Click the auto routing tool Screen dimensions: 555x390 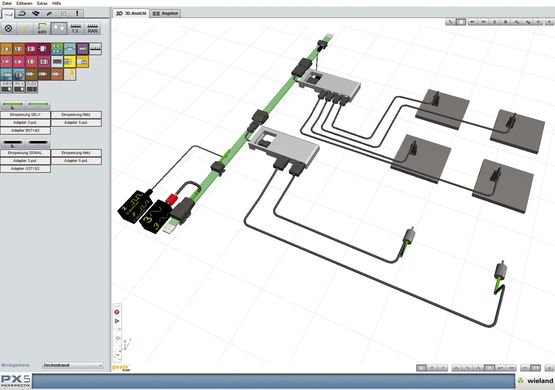pyautogui.click(x=42, y=28)
